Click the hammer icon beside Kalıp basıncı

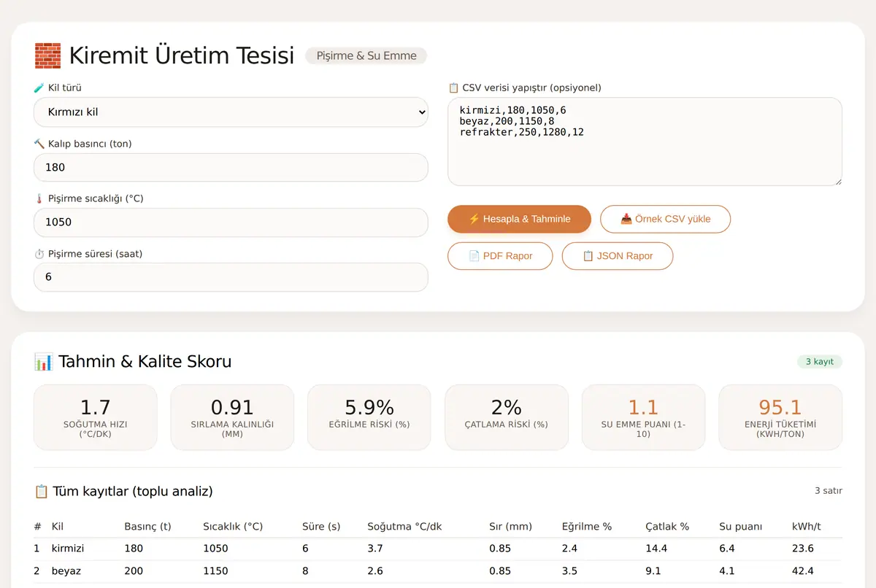click(x=39, y=144)
